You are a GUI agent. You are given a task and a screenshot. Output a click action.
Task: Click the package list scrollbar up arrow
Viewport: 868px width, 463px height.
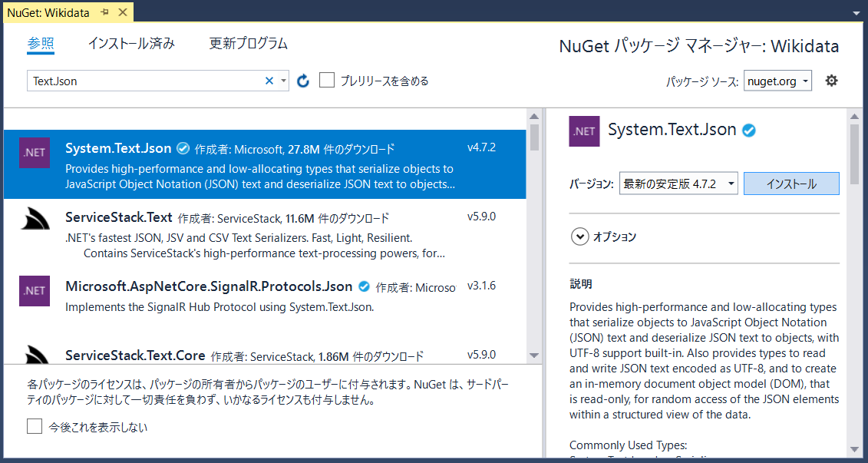click(x=534, y=116)
